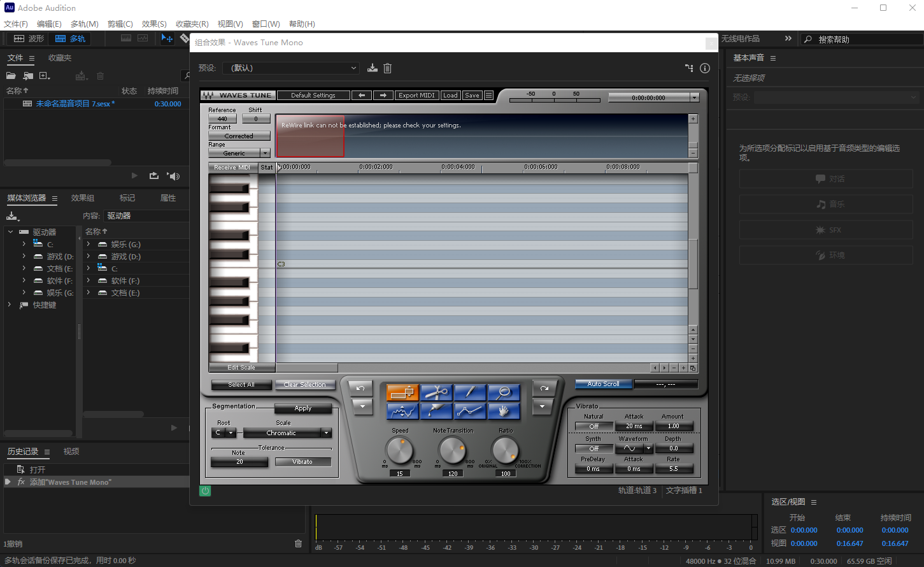Select the pitch curve tool
The width and height of the screenshot is (924, 567).
(x=402, y=411)
